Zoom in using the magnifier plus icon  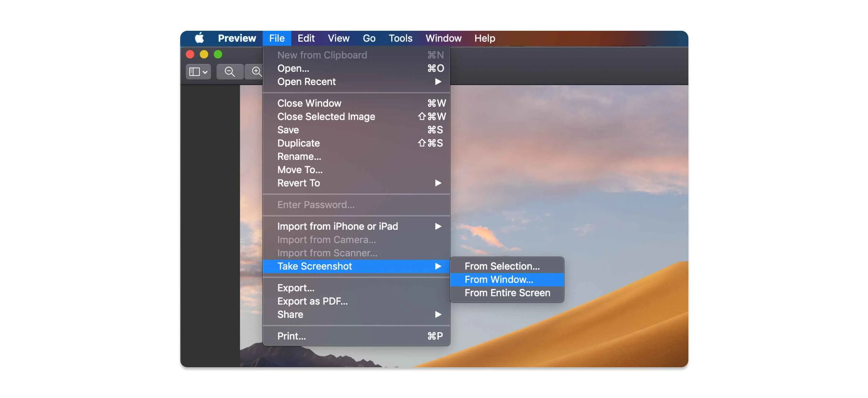pos(256,71)
